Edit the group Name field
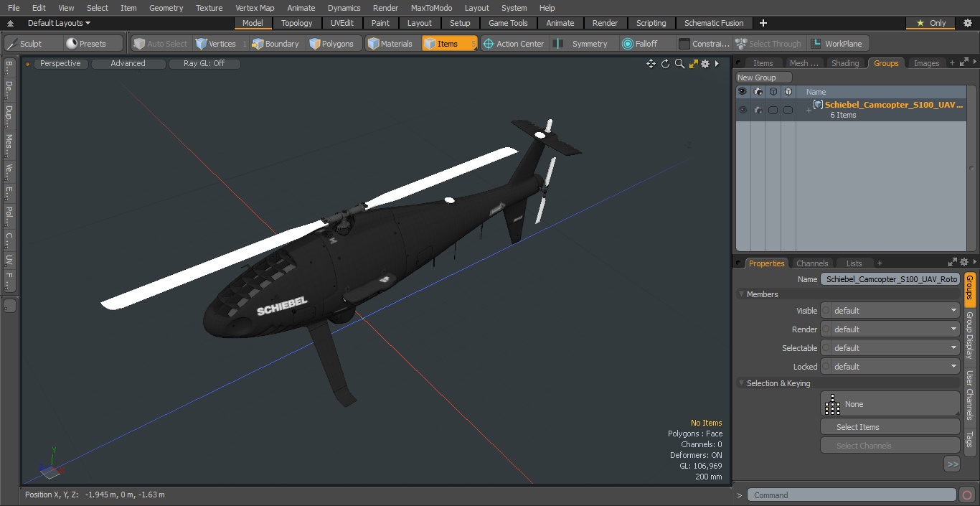The width and height of the screenshot is (980, 506). [x=890, y=279]
